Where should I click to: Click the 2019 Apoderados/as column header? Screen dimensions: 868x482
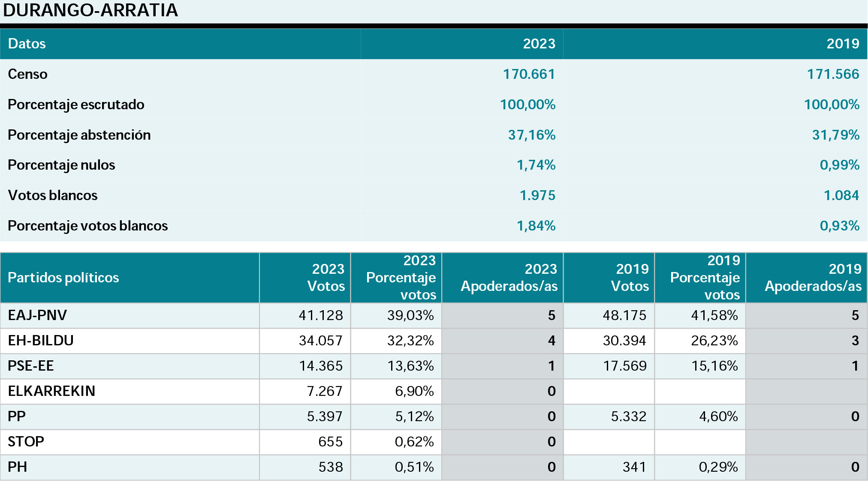click(x=813, y=278)
